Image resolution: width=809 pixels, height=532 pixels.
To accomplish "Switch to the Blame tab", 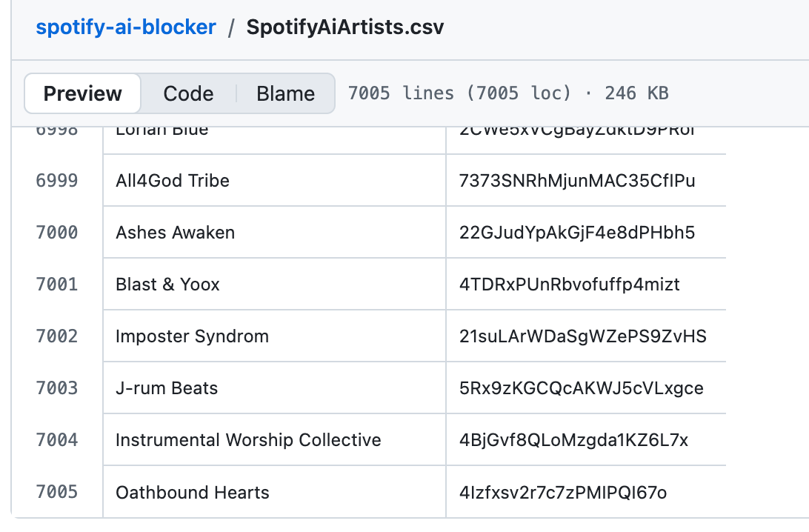I will [x=285, y=93].
